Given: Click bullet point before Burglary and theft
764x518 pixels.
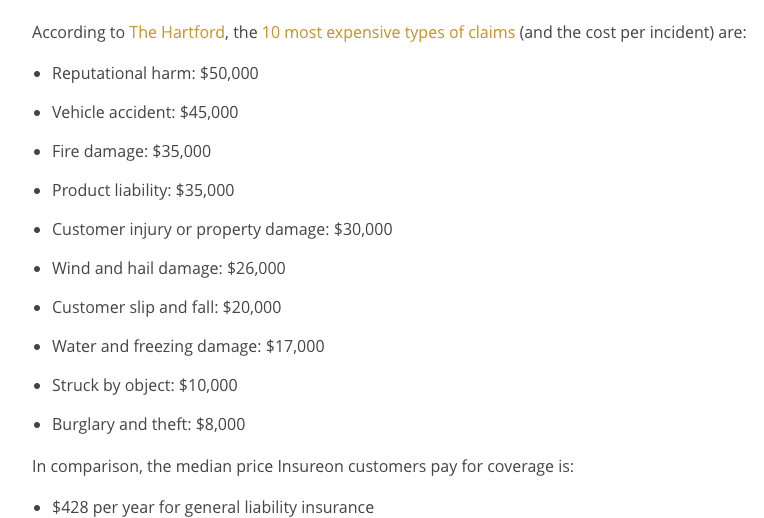Looking at the screenshot, I should tap(38, 425).
